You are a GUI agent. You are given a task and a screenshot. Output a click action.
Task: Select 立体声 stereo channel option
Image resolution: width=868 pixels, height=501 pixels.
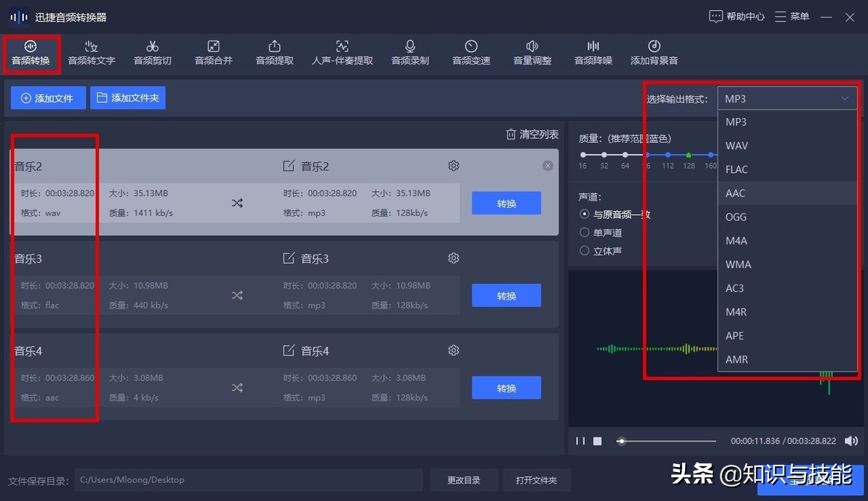601,250
